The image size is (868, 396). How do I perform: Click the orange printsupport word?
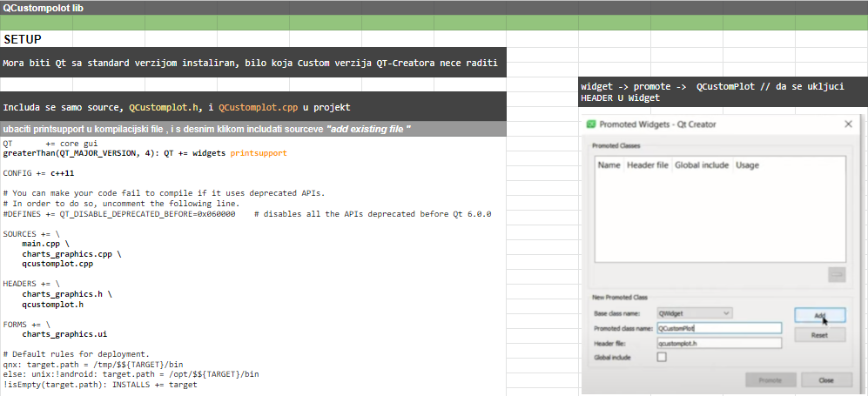pos(259,152)
